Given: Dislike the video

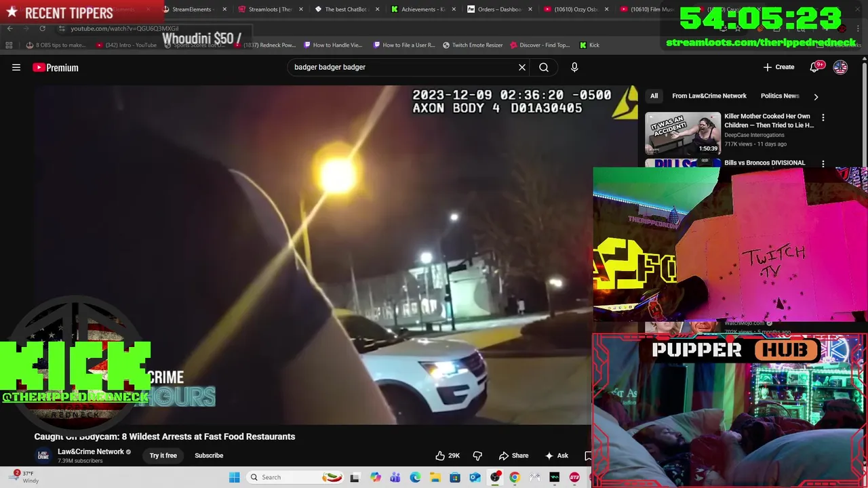Looking at the screenshot, I should click(x=477, y=455).
